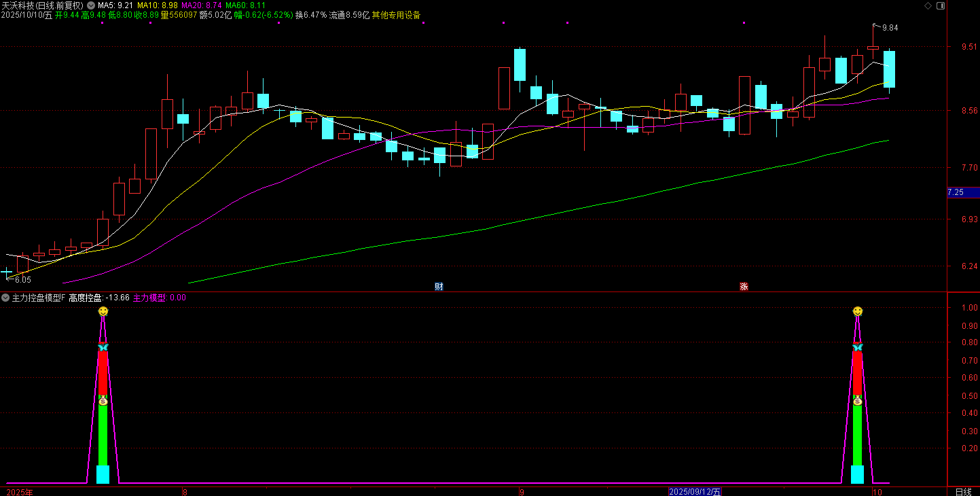Click the right smiley face signal icon
Screen dimensions: 980x496
tap(858, 311)
